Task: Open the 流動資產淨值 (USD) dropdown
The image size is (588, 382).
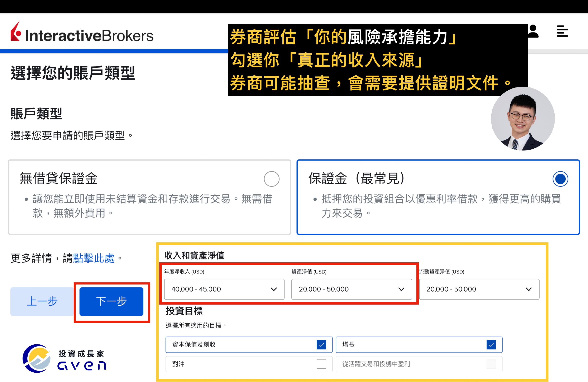Action: pos(479,289)
